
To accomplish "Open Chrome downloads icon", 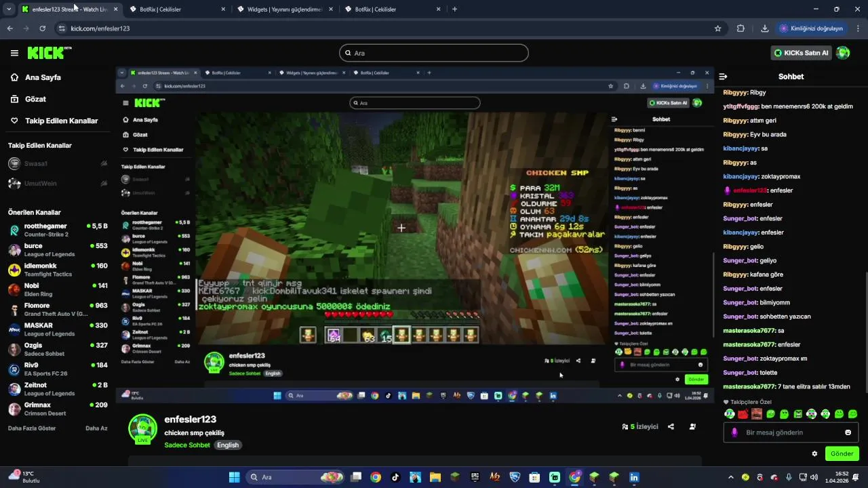I will coord(765,28).
